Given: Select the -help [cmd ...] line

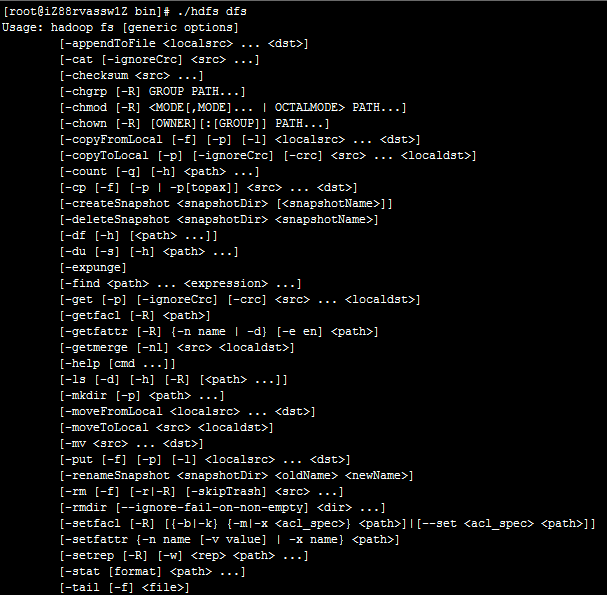Looking at the screenshot, I should [x=118, y=364].
